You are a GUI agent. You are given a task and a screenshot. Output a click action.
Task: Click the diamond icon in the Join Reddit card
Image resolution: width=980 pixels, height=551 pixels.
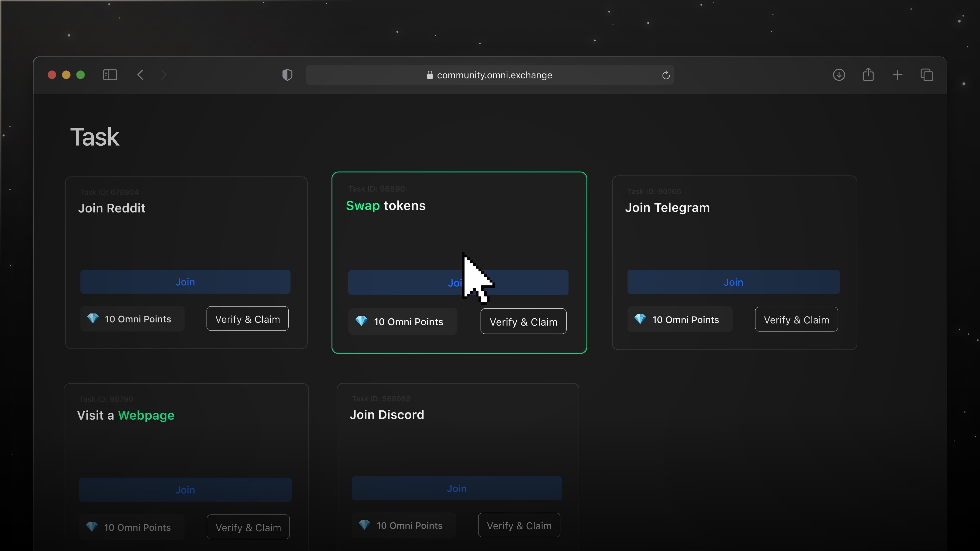[x=93, y=318]
